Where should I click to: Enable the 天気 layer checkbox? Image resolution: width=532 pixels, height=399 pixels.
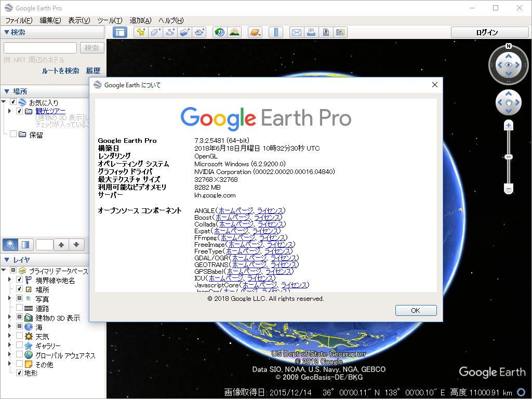[x=19, y=336]
